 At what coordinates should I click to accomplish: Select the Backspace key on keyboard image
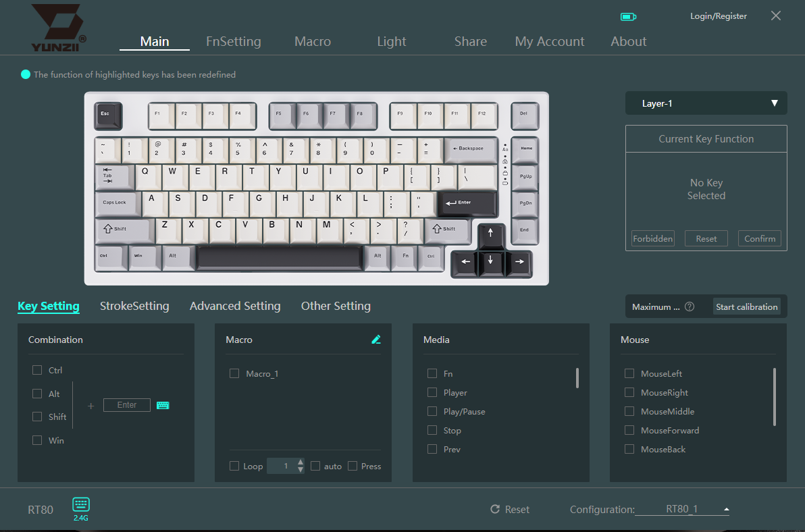point(471,150)
